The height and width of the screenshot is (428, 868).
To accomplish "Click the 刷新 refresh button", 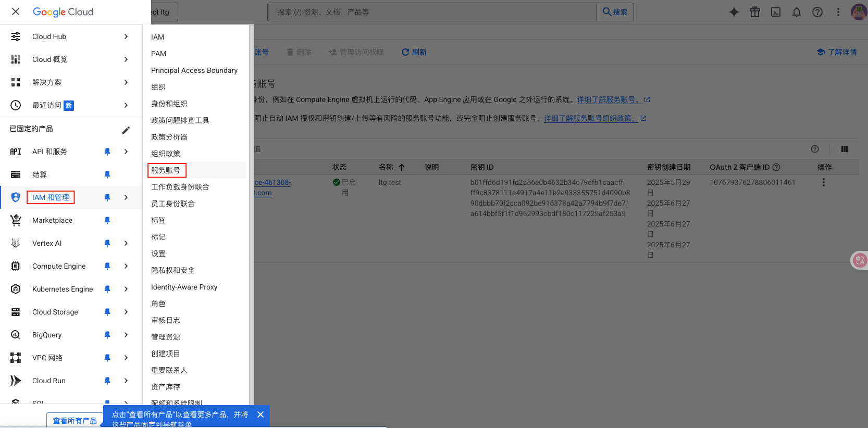I will click(414, 52).
